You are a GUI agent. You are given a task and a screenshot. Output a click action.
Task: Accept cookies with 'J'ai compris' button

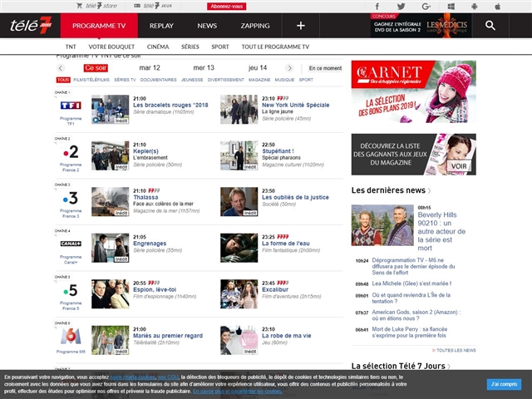(x=504, y=384)
